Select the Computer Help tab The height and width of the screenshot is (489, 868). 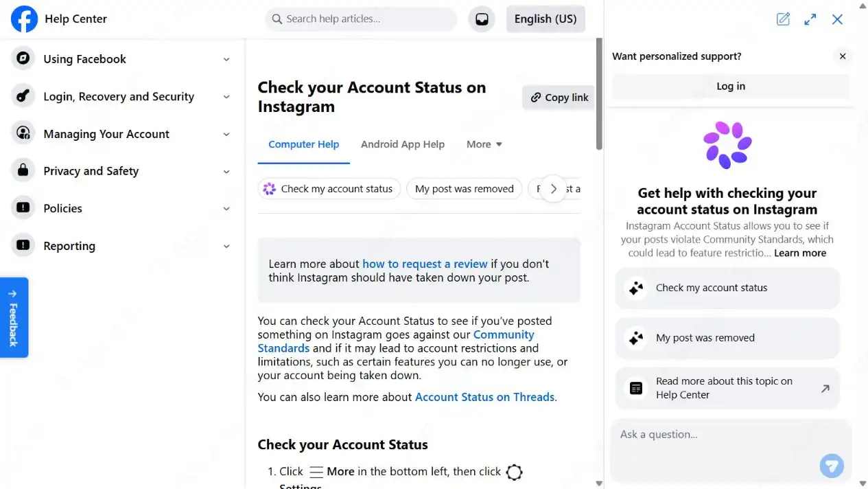coord(303,144)
